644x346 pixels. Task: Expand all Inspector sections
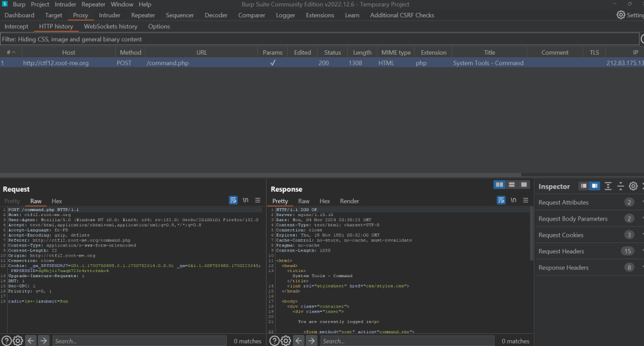tap(608, 186)
